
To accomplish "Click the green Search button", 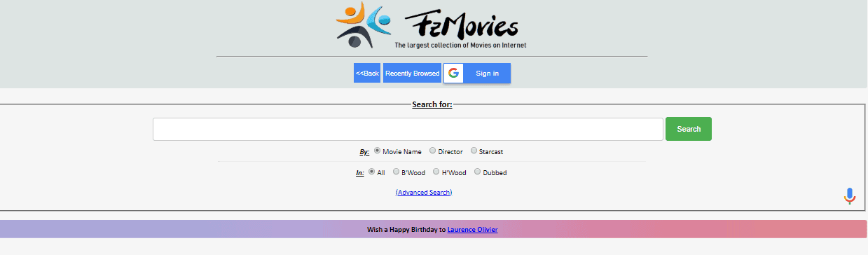I will point(689,129).
